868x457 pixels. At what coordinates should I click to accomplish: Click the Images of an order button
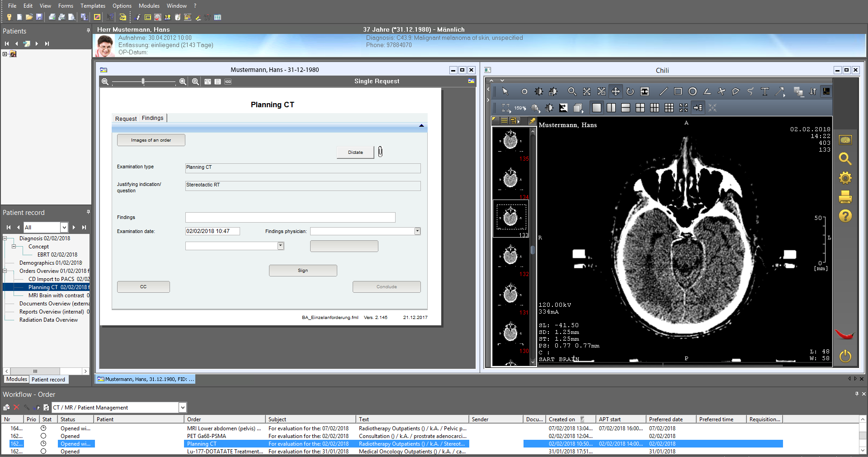point(151,140)
